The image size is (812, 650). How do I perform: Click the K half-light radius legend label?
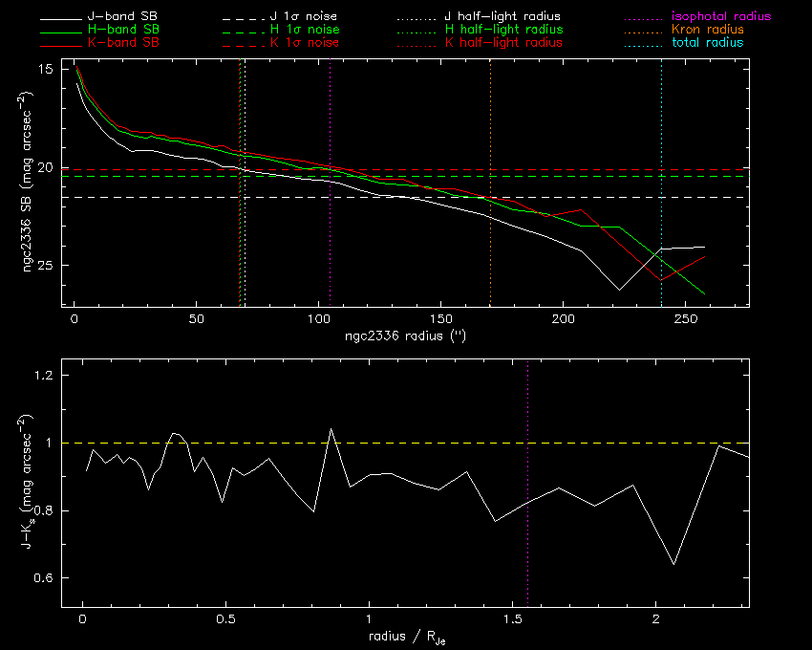(x=503, y=43)
